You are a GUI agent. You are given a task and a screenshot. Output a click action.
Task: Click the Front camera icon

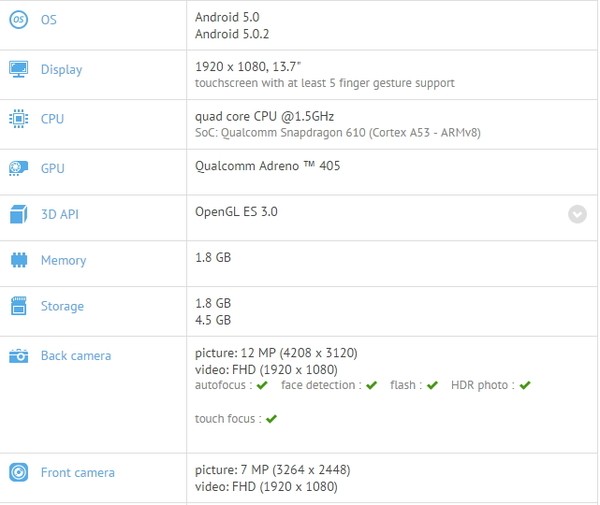(x=18, y=472)
